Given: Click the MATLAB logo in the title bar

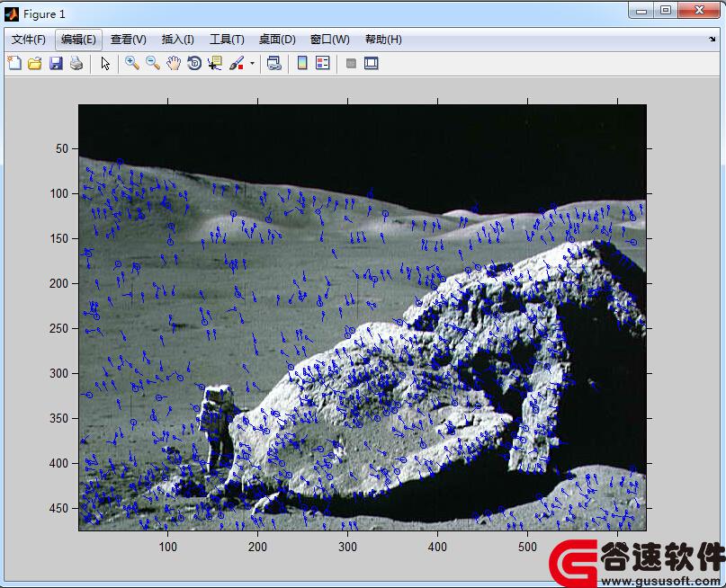Looking at the screenshot, I should 12,14.
